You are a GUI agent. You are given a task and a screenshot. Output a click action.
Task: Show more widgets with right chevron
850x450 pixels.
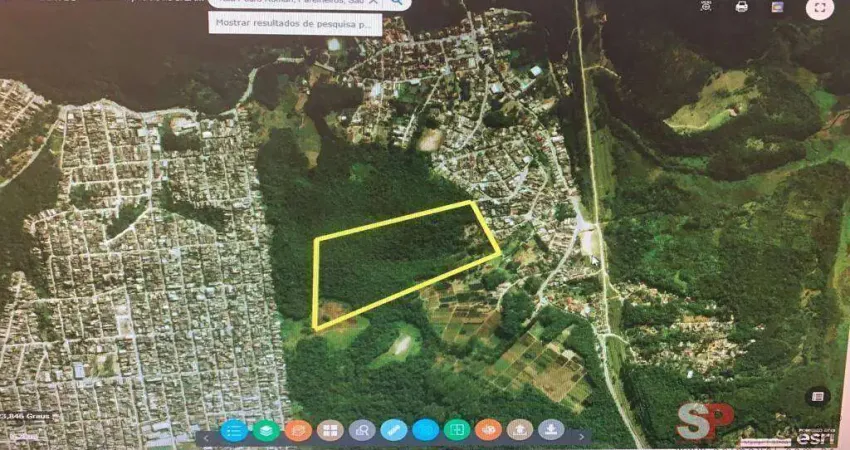(x=582, y=437)
